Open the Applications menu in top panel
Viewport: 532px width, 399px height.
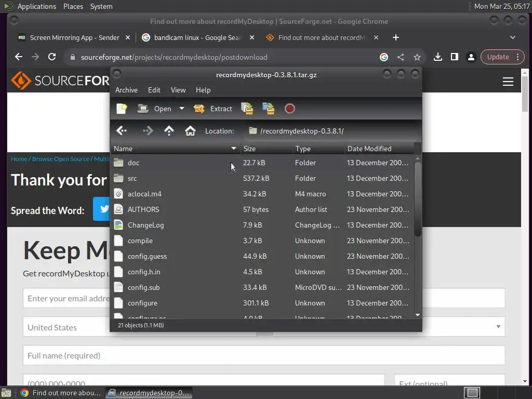pyautogui.click(x=37, y=6)
